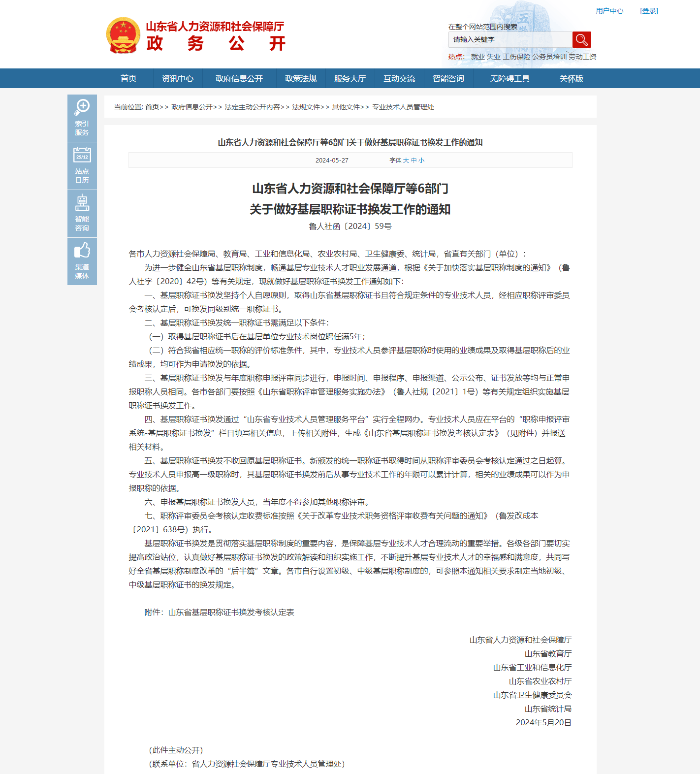Open the 索引服务 sidebar icon

point(82,118)
